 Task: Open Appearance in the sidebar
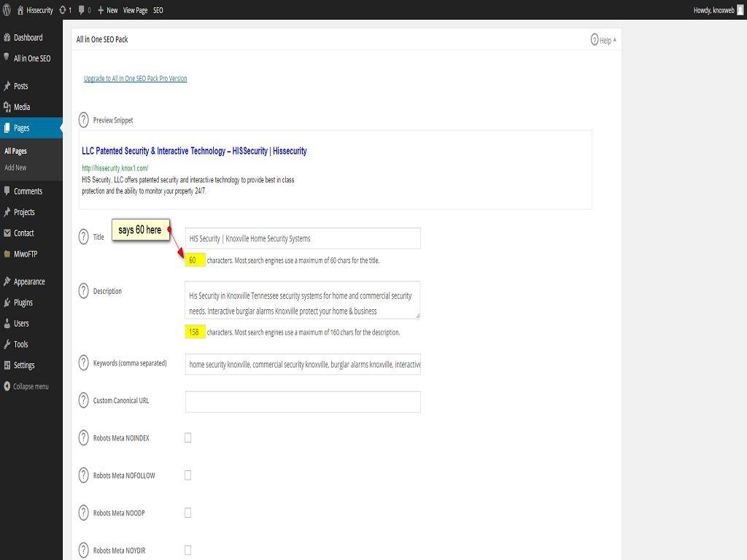pos(31,282)
